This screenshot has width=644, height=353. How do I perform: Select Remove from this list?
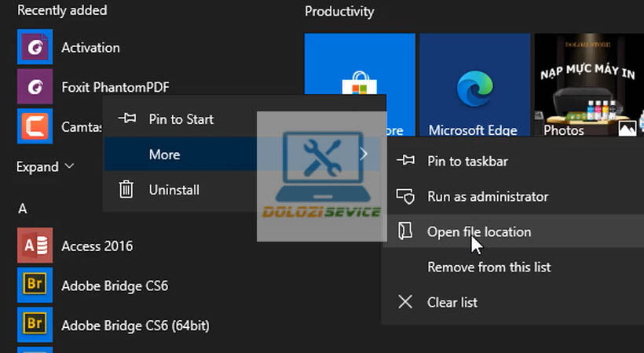click(x=488, y=267)
